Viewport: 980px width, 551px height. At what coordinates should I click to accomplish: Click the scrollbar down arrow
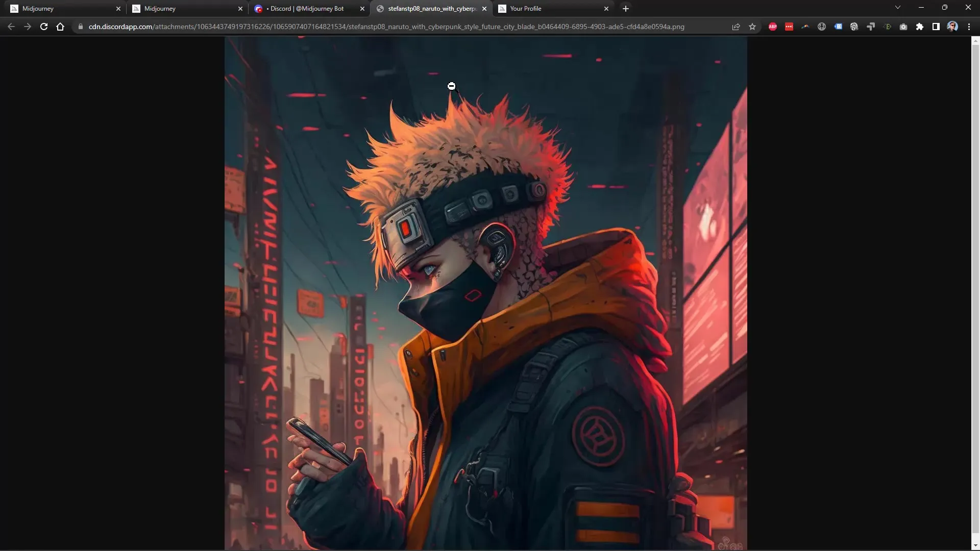click(975, 546)
